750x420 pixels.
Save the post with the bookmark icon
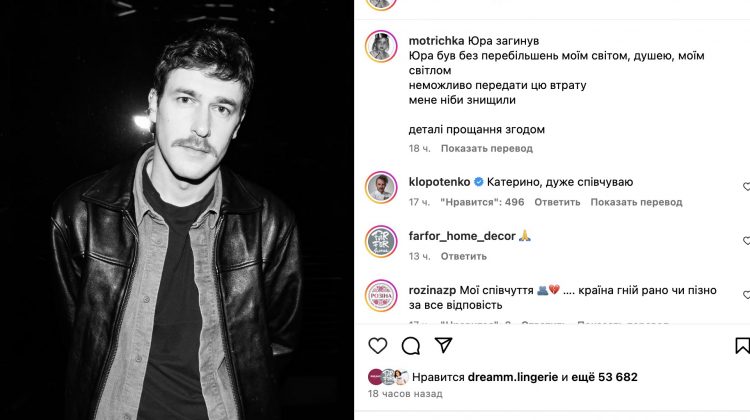point(742,346)
